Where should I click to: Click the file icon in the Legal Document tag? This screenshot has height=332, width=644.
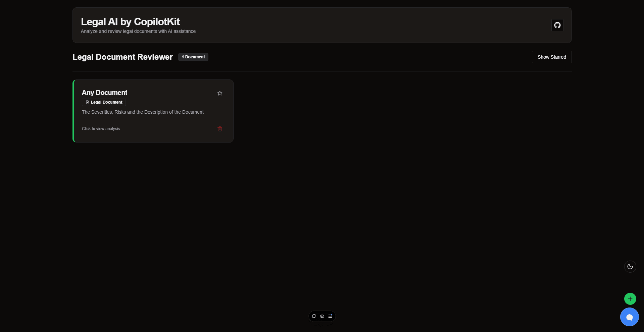click(x=87, y=102)
